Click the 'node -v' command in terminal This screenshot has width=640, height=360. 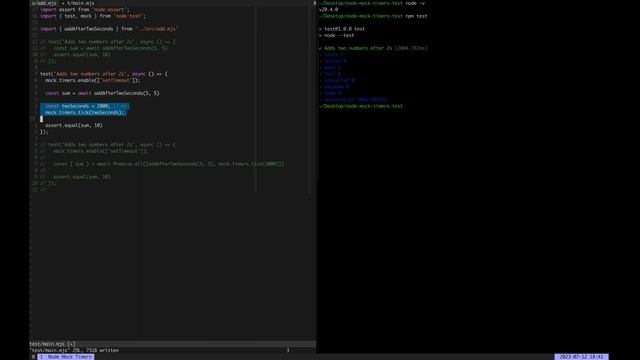415,3
